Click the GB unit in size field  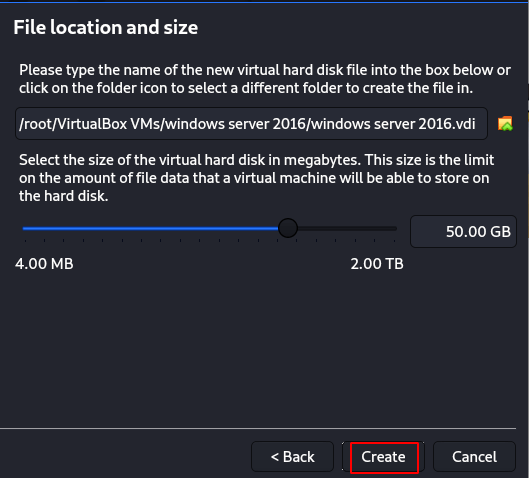(x=500, y=231)
